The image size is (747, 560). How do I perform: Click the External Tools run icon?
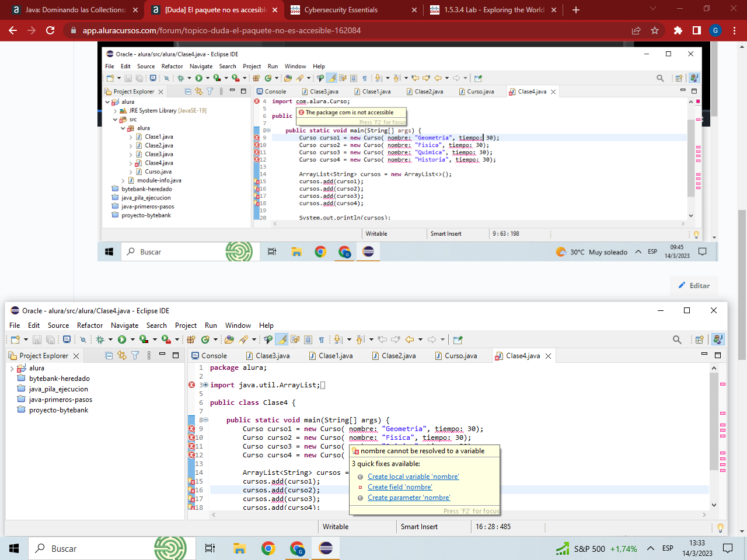click(x=166, y=339)
